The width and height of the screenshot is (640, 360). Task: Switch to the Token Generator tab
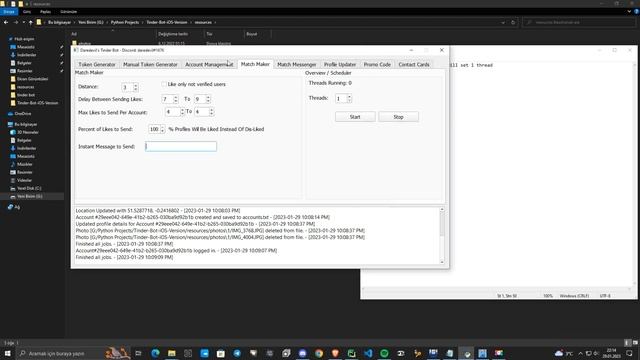97,64
